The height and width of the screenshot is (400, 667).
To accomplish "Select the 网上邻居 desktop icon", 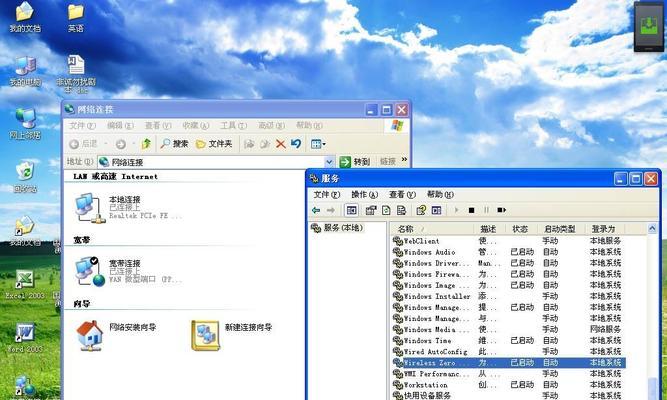I will click(25, 124).
